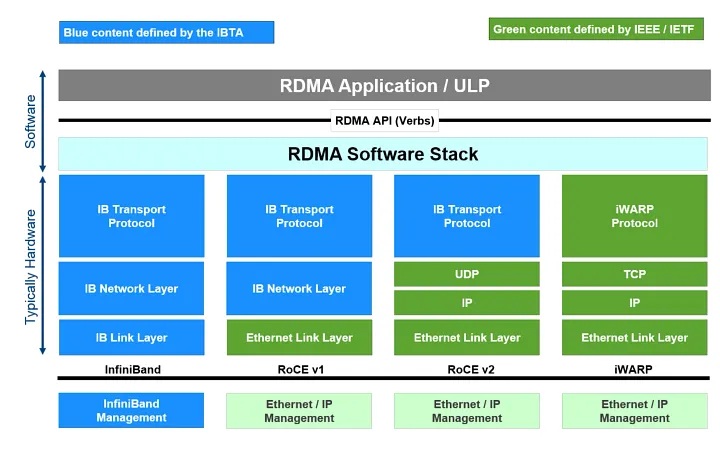
Task: Select the green iWARP Protocol block
Action: (634, 216)
